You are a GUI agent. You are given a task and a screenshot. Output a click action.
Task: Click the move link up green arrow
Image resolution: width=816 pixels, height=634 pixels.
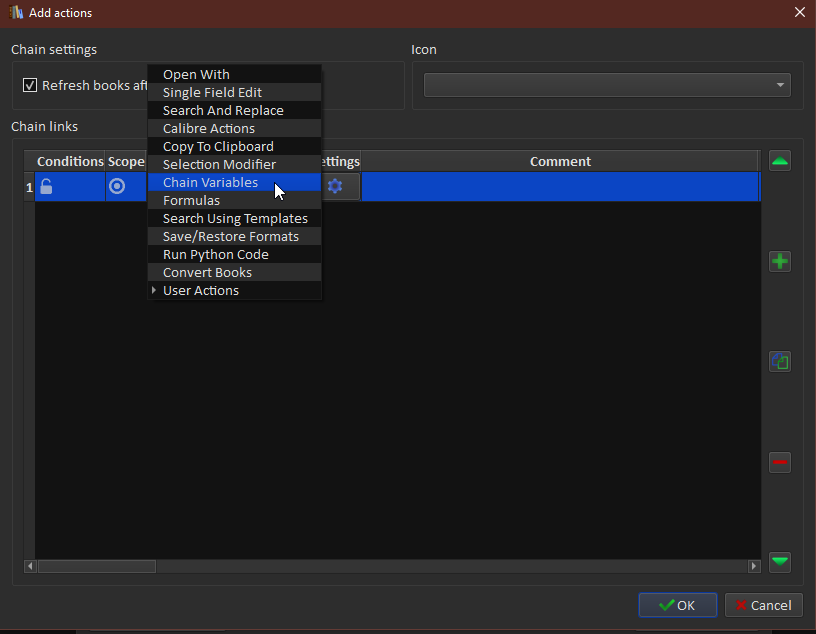pos(780,161)
